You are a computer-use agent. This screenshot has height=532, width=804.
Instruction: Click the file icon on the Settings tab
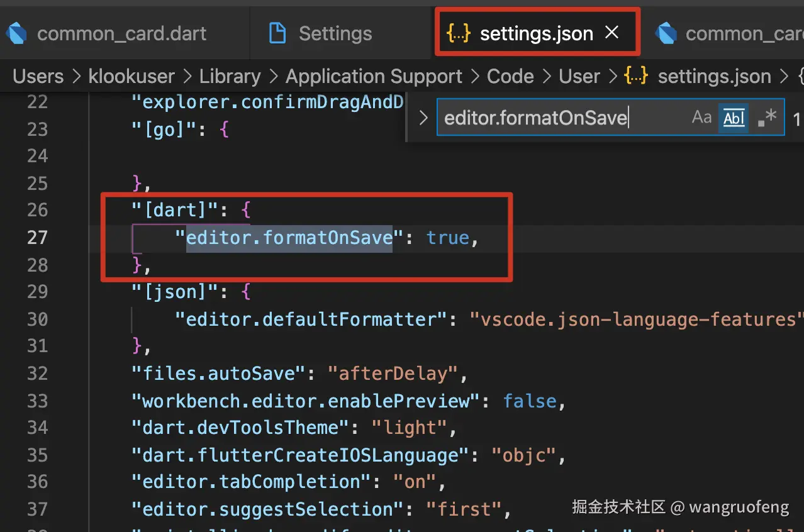(277, 33)
